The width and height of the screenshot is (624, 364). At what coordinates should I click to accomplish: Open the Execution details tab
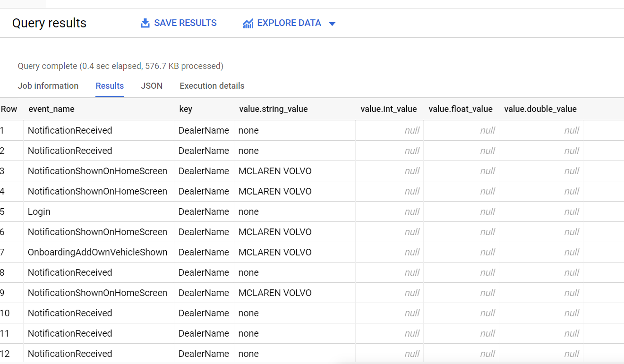click(212, 86)
